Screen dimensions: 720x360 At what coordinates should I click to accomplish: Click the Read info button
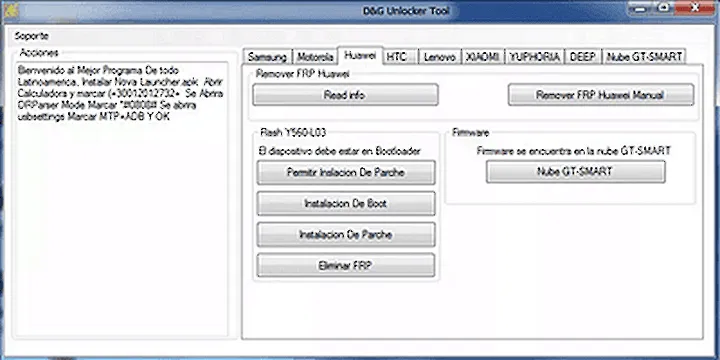tap(345, 95)
